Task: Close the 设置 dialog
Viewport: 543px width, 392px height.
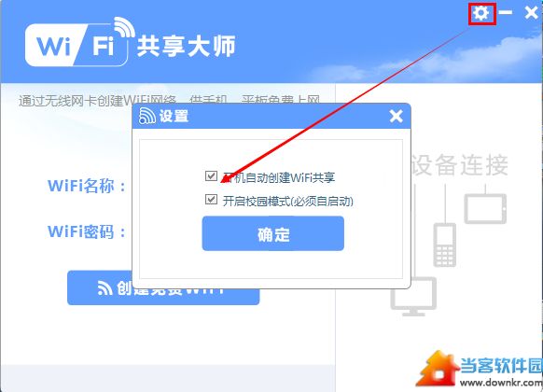Action: [x=396, y=117]
